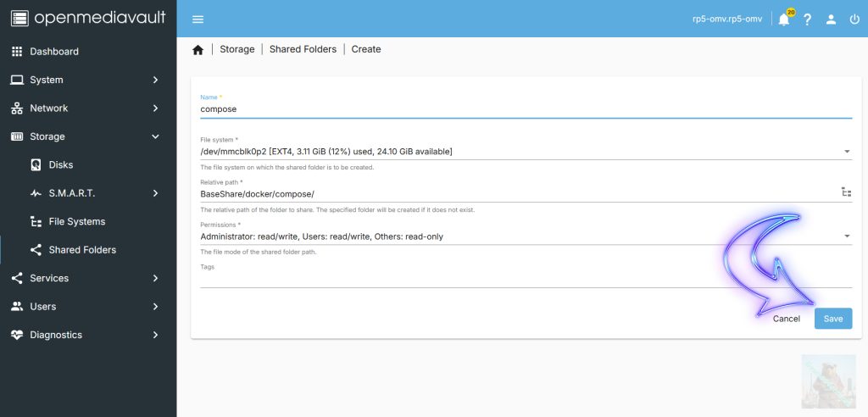Select File Systems in sidebar
This screenshot has width=868, height=417.
click(x=77, y=221)
